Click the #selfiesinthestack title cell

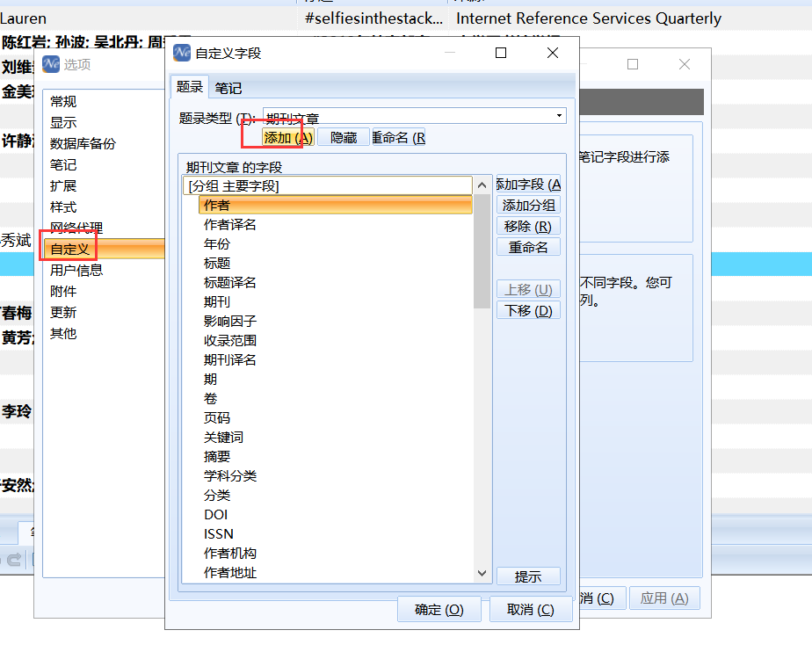click(x=373, y=18)
